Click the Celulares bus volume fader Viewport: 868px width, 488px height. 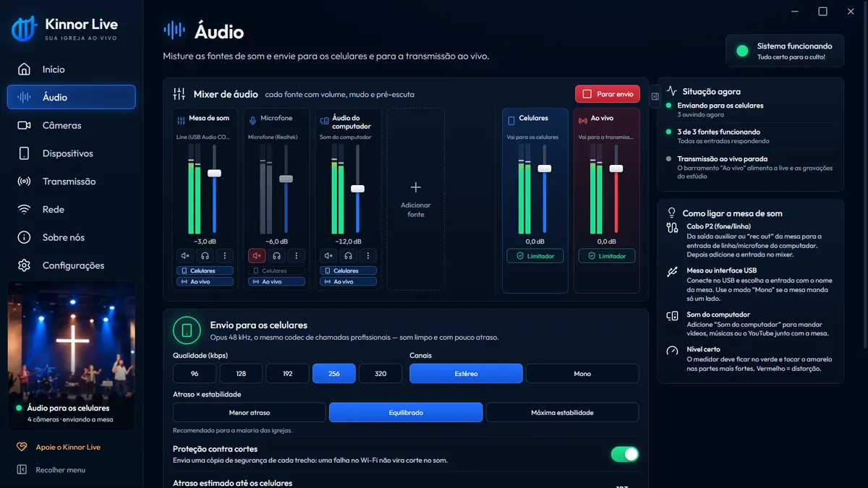(x=545, y=168)
